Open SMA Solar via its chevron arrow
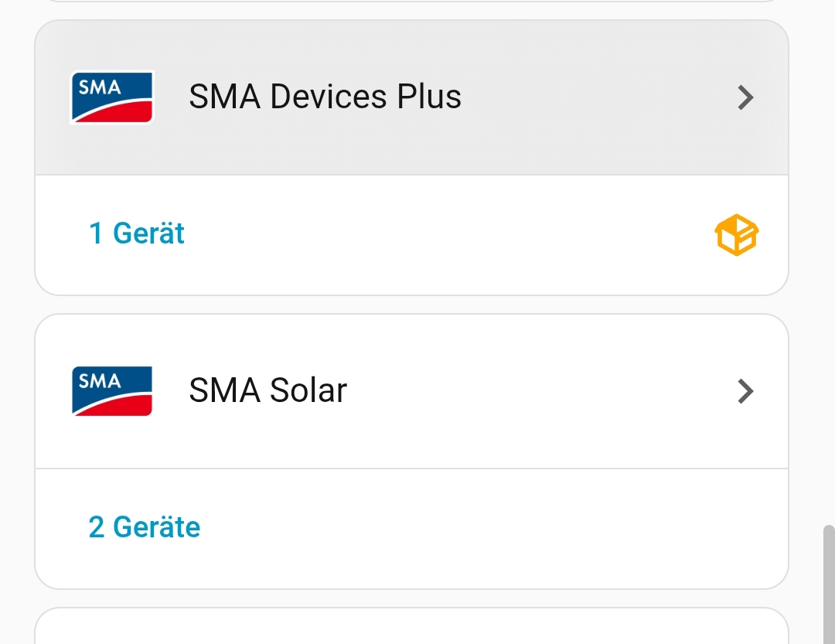The image size is (835, 644). point(745,391)
